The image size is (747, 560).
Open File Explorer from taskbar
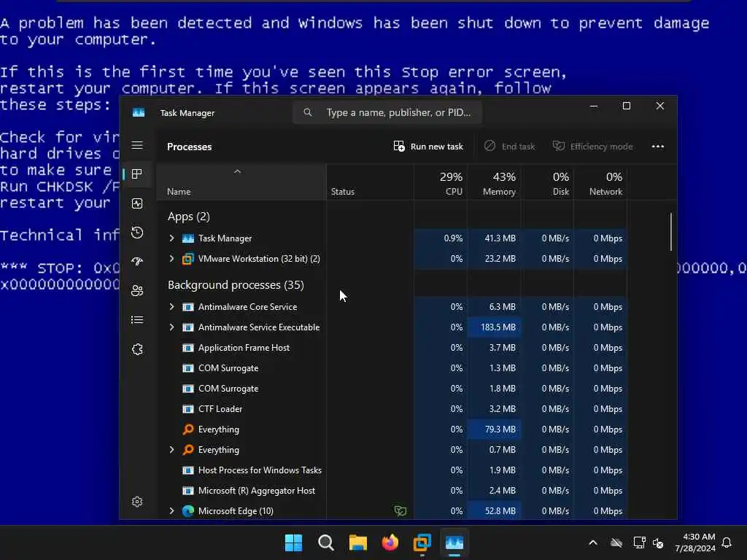coord(357,542)
